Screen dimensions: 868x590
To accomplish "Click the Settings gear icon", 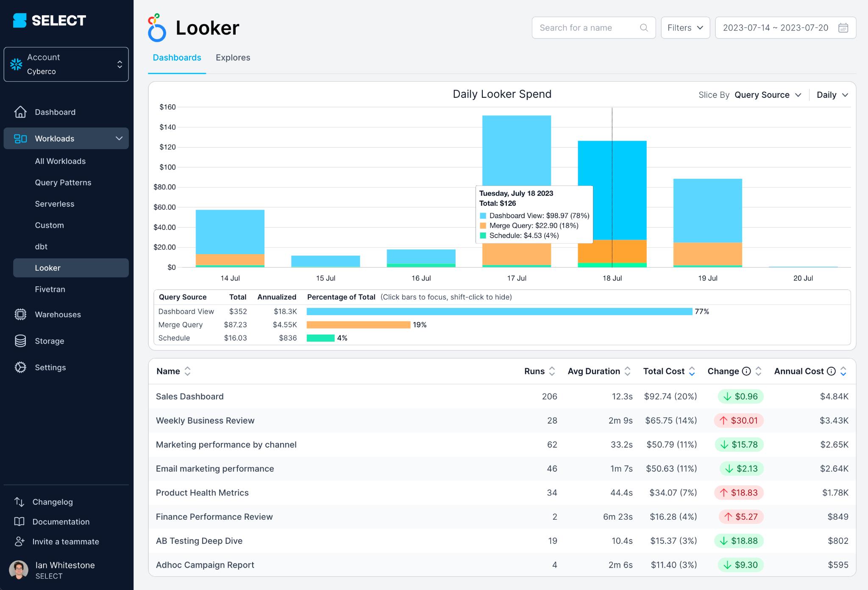I will pyautogui.click(x=20, y=367).
